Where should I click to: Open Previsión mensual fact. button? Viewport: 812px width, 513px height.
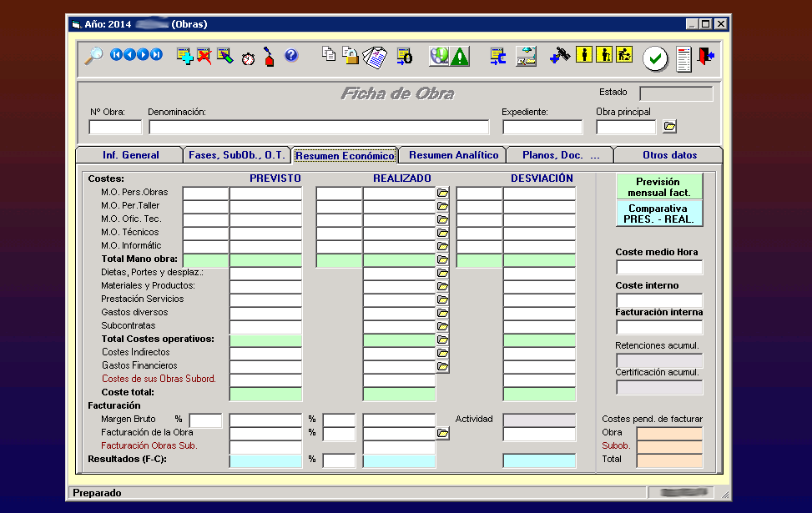tap(659, 187)
